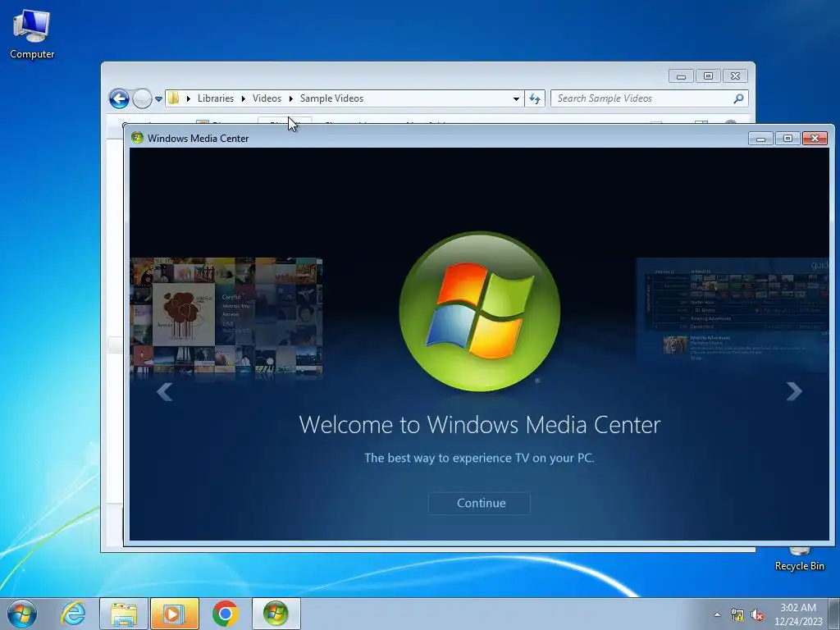Refresh the Sample Videos folder
Screen dimensions: 840x630
(535, 98)
